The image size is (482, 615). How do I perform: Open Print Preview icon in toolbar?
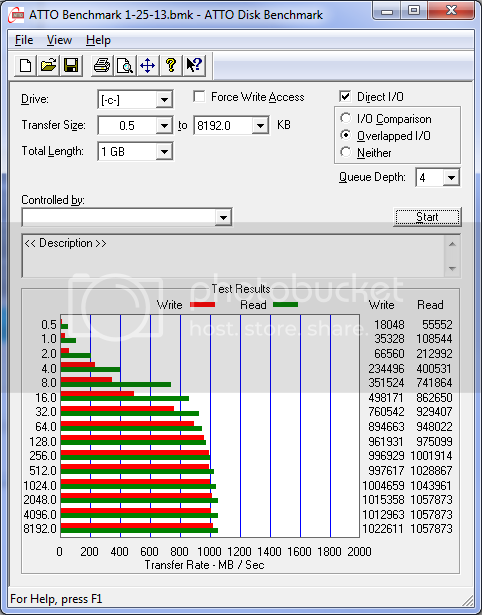click(125, 65)
